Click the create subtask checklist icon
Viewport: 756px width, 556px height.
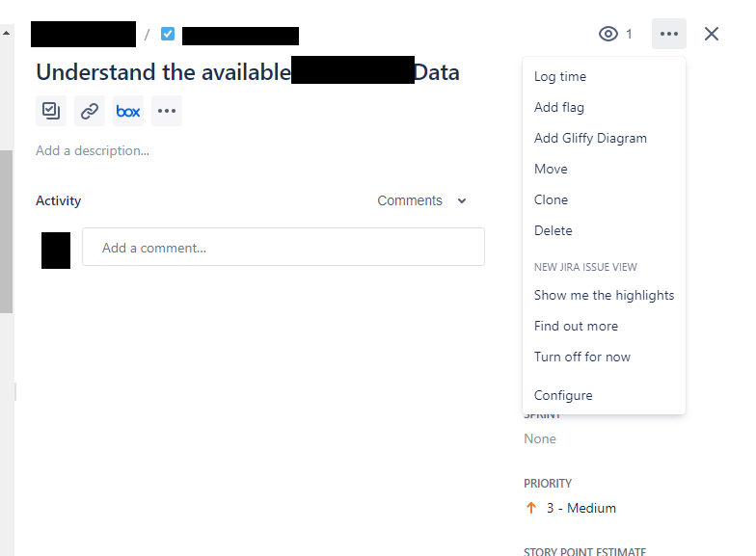click(51, 111)
